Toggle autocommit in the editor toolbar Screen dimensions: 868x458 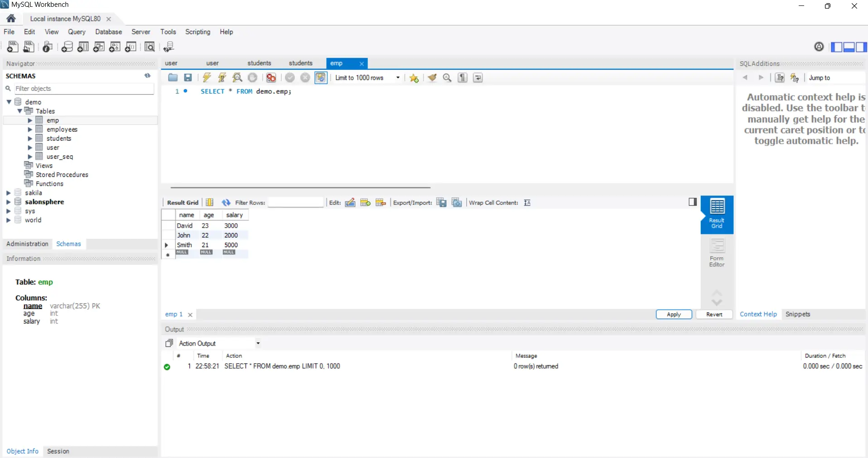(x=321, y=78)
